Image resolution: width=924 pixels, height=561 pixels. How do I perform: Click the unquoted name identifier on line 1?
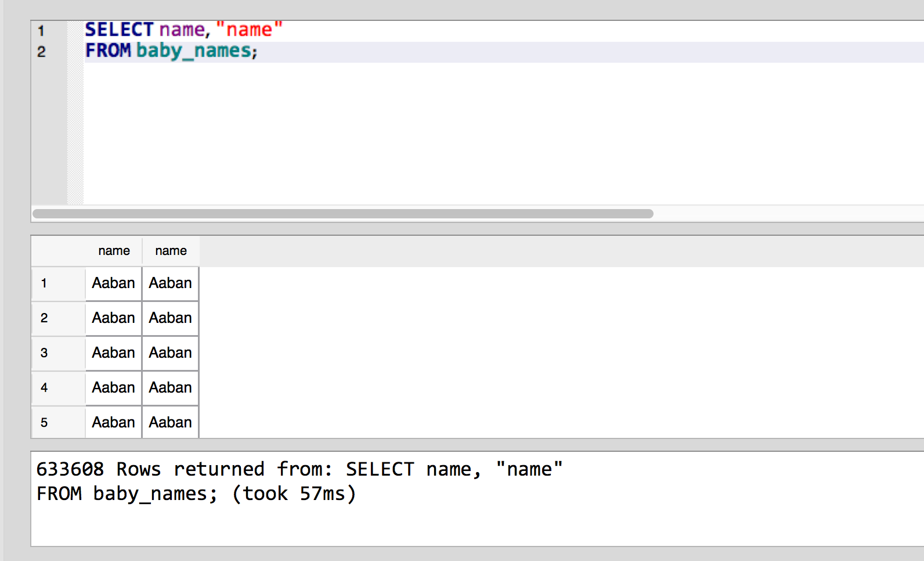182,30
